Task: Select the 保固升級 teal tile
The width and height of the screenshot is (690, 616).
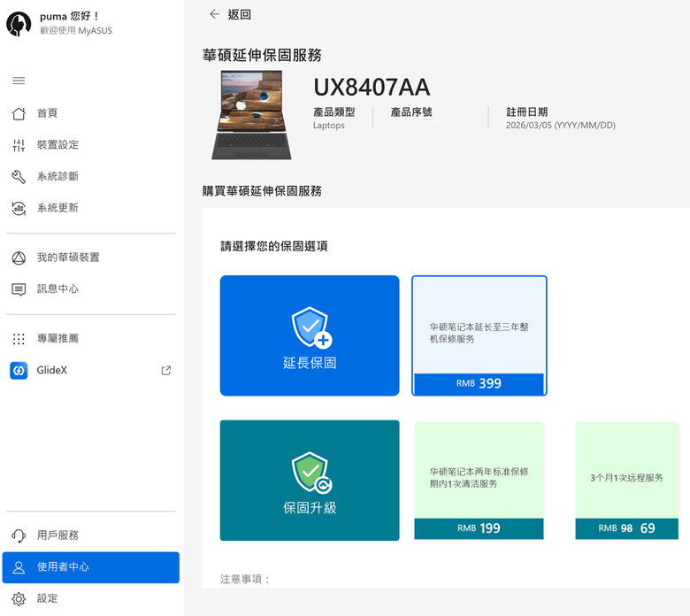Action: (310, 481)
